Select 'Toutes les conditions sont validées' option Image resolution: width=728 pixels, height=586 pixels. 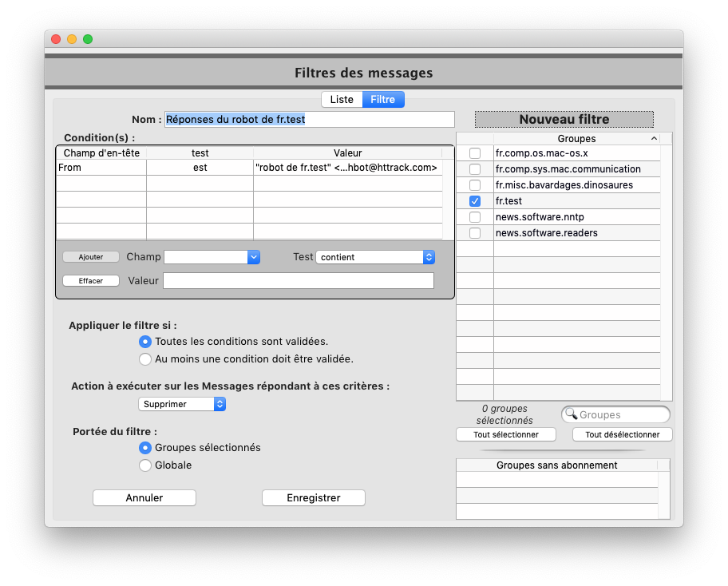(234, 342)
